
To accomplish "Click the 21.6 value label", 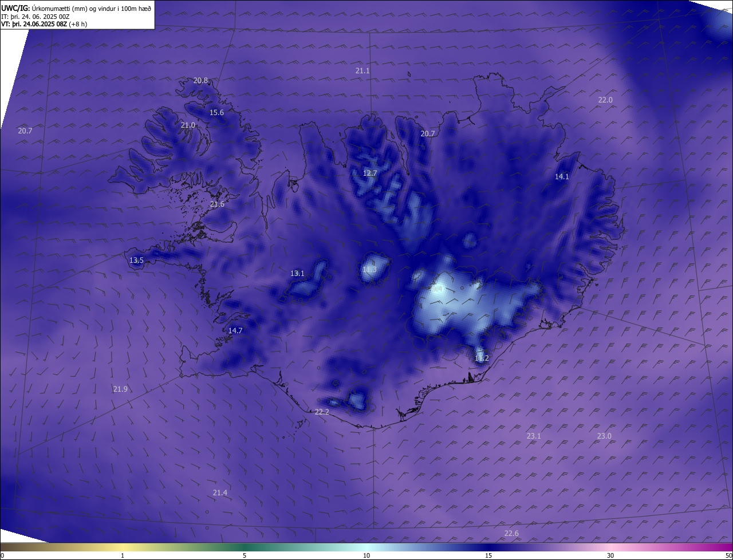I will 217,204.
